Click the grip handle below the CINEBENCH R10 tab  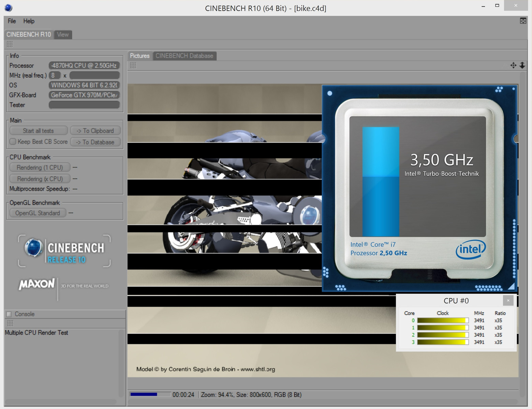tap(10, 44)
